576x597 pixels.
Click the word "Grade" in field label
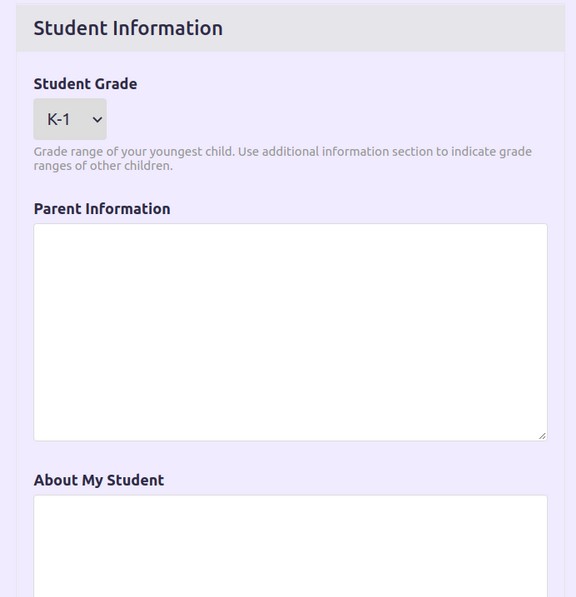coord(116,84)
